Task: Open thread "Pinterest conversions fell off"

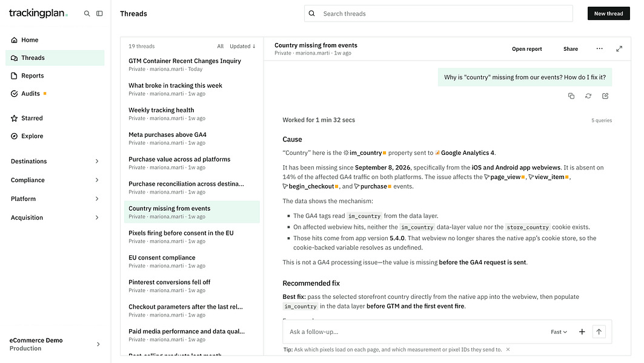Action: point(192,286)
